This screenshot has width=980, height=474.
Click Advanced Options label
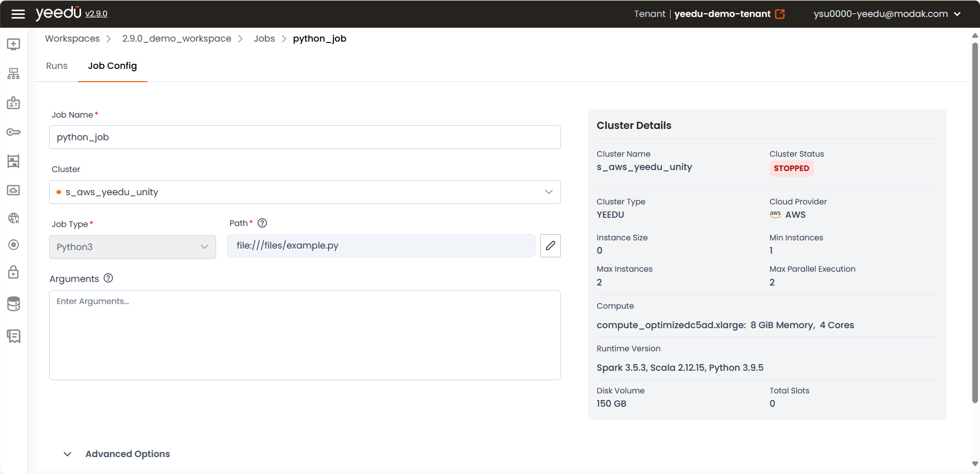128,454
